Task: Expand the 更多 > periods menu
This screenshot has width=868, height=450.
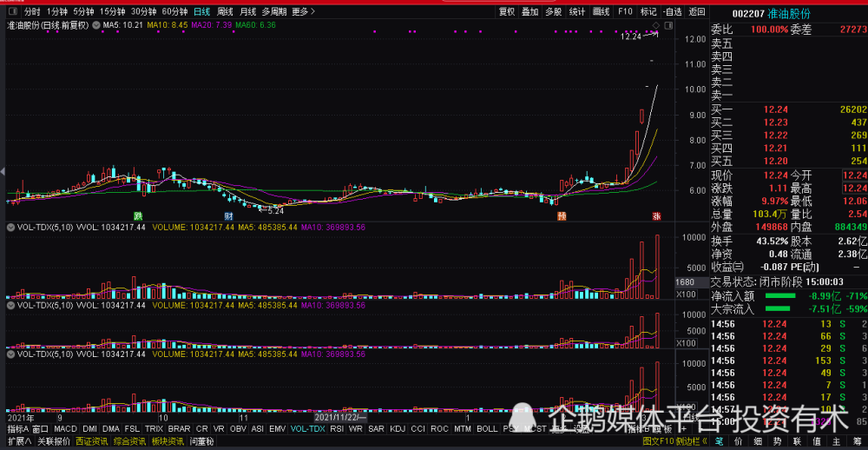Action: tap(303, 11)
